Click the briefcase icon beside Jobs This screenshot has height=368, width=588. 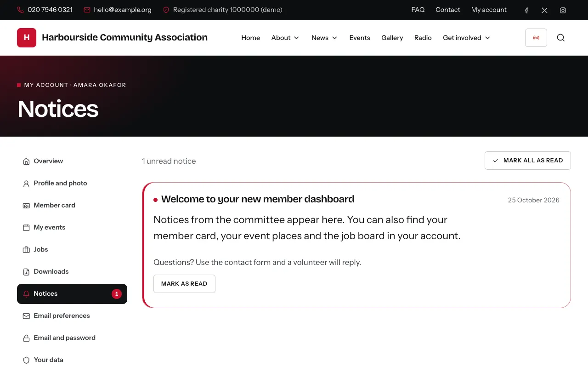point(26,250)
